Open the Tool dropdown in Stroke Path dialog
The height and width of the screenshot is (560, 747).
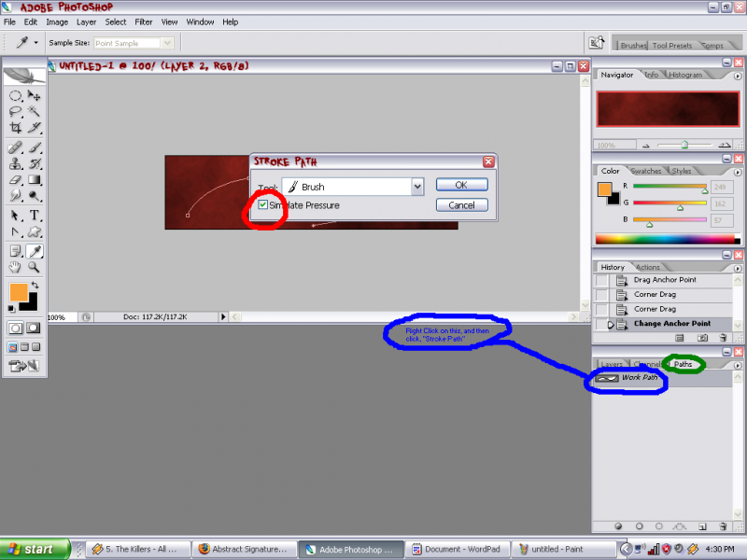[417, 187]
